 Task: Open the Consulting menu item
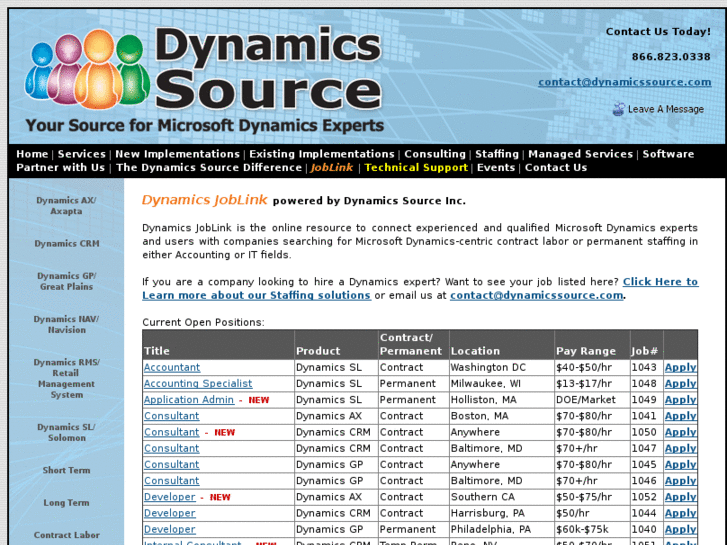pyautogui.click(x=434, y=154)
